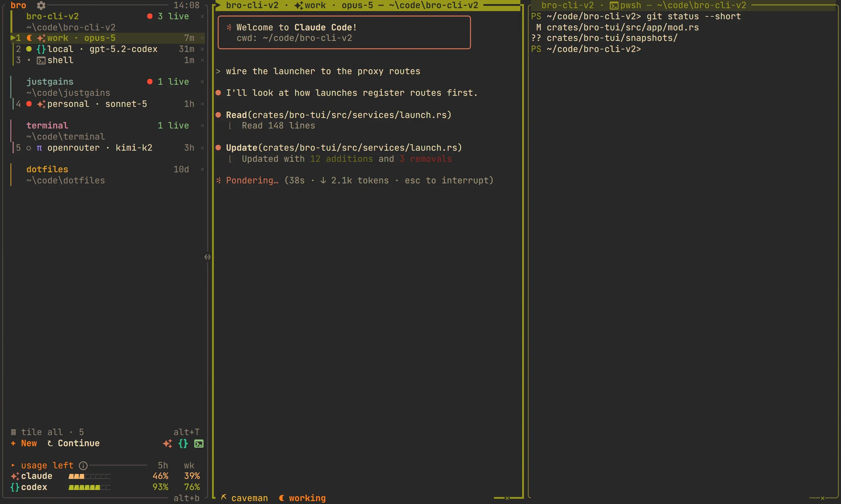The width and height of the screenshot is (841, 504).
Task: Close the Claude Code pane via bottom x
Action: [x=507, y=498]
